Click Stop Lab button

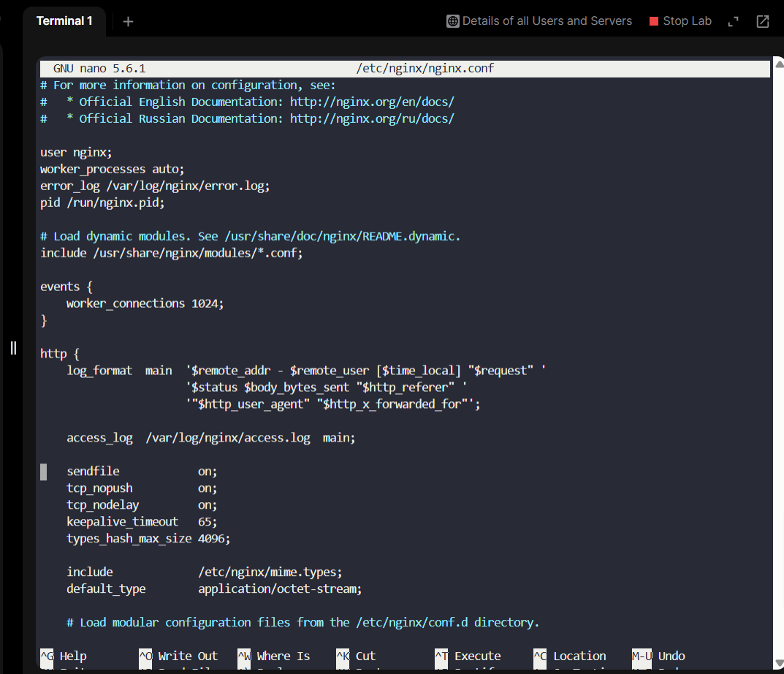680,21
